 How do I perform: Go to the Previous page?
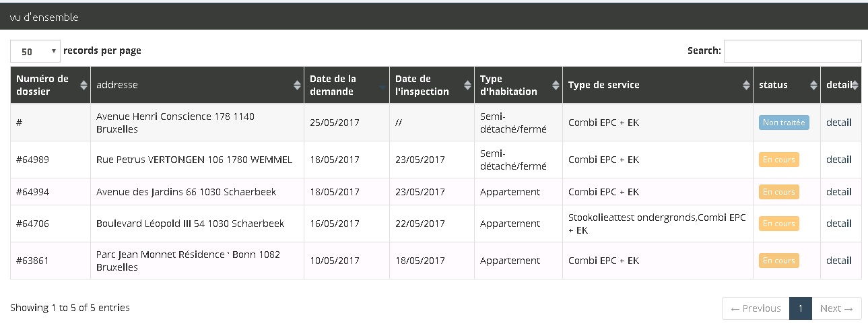click(756, 308)
